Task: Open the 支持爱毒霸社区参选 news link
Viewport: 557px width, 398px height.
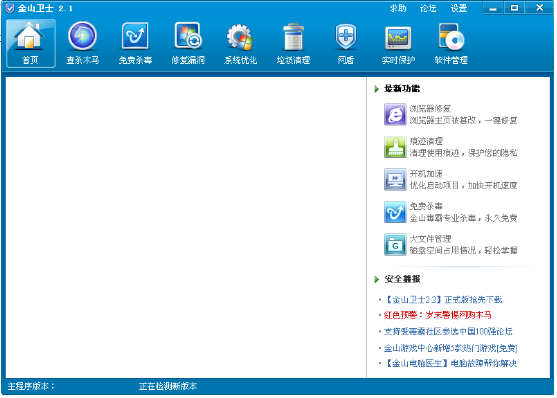Action: 448,332
